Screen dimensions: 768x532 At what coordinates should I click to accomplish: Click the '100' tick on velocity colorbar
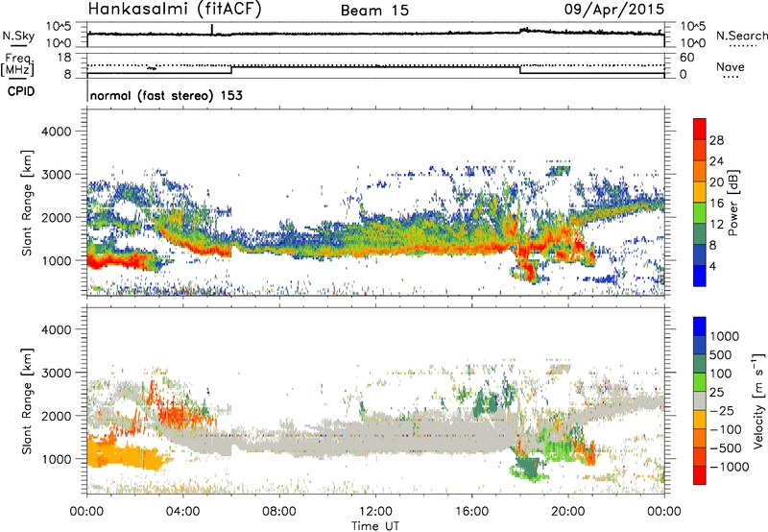tap(721, 374)
